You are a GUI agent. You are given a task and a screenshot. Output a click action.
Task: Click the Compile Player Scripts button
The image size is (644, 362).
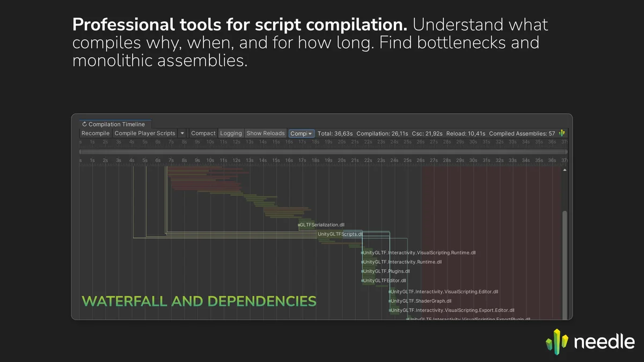[145, 133]
